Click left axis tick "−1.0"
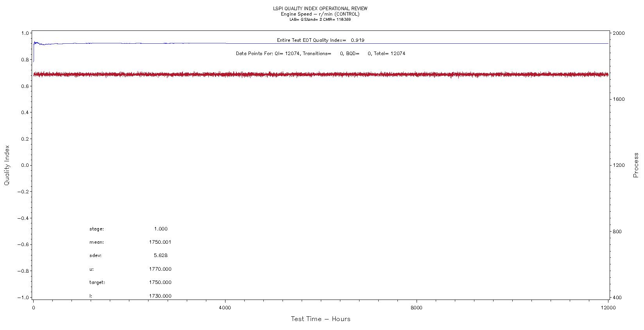The height and width of the screenshot is (330, 644). (23, 298)
